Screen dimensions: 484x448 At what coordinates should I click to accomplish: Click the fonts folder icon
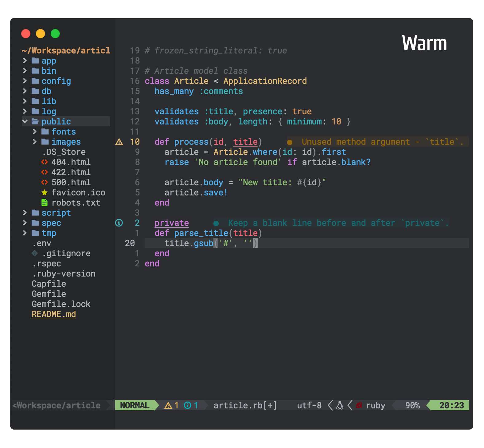click(x=45, y=132)
